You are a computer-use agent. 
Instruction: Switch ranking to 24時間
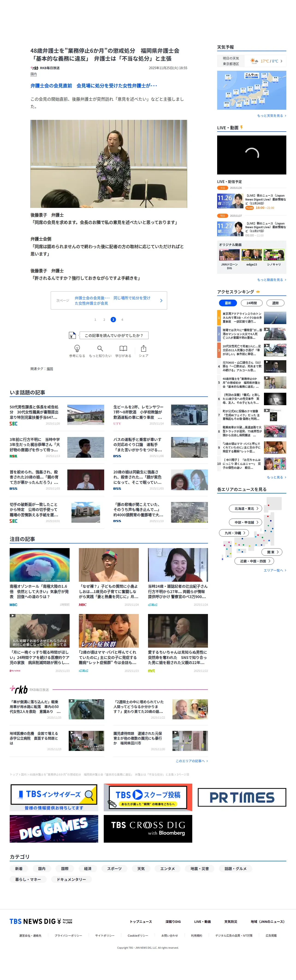click(x=252, y=303)
